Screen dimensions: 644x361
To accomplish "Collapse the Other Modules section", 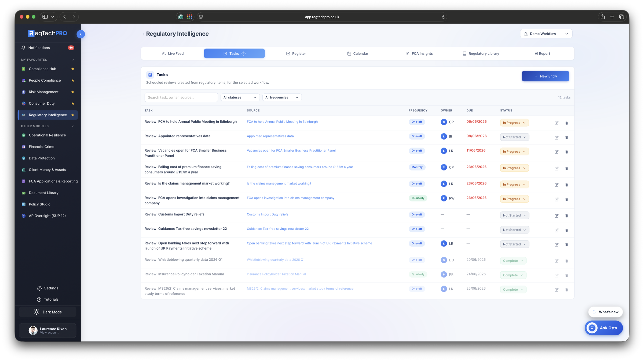I will tap(72, 126).
